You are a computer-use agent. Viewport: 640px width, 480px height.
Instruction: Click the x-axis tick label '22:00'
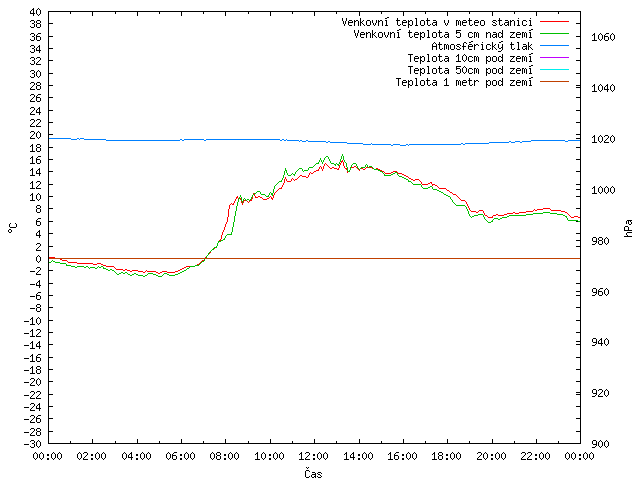pos(536,456)
